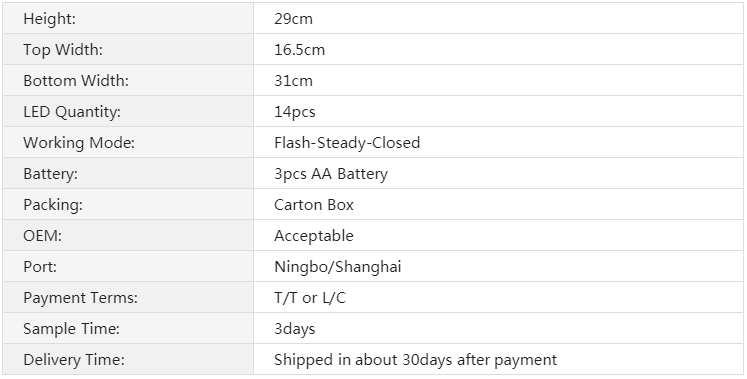The image size is (747, 379).
Task: Select the Carton Box value
Action: 314,205
